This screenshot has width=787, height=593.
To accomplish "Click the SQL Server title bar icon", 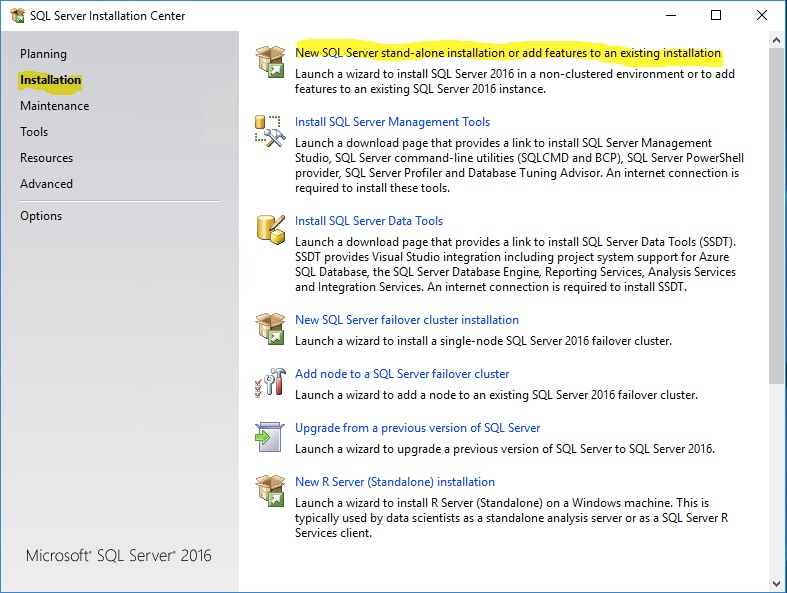I will coord(17,16).
